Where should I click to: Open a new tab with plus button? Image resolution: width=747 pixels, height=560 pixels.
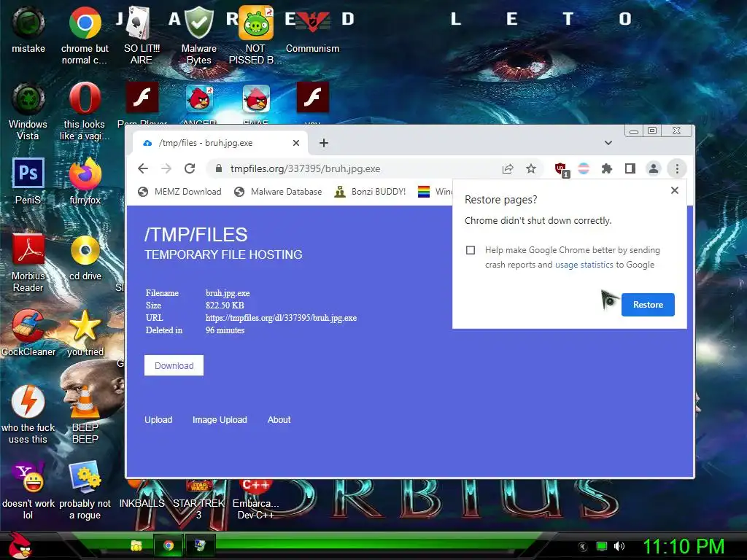click(324, 143)
